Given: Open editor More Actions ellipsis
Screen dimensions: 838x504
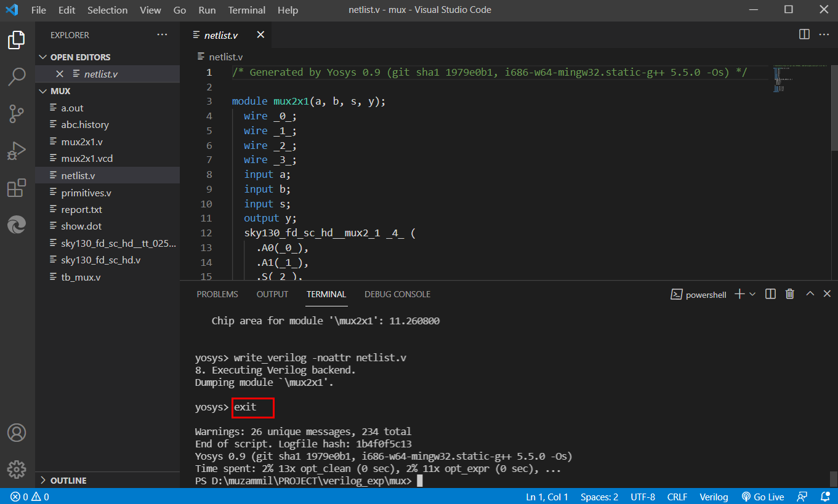Looking at the screenshot, I should 824,34.
